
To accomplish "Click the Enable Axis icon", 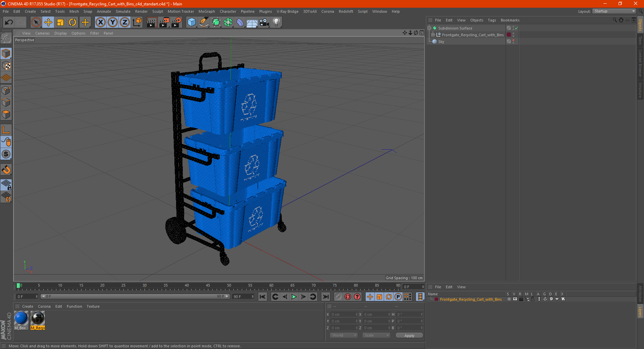I will point(6,130).
